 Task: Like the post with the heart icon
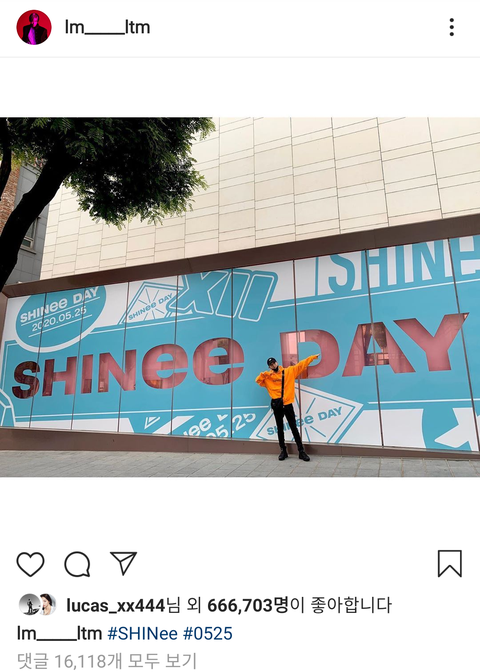coord(30,564)
